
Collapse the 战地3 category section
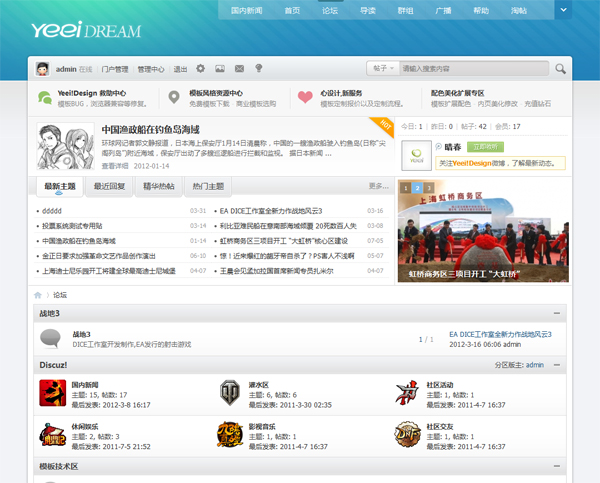click(x=557, y=313)
